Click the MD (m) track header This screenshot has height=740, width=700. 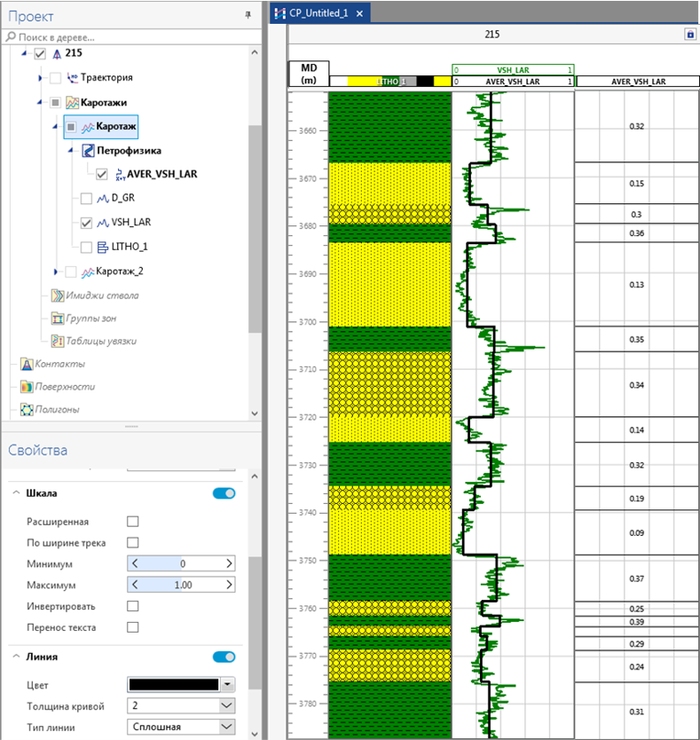click(309, 74)
